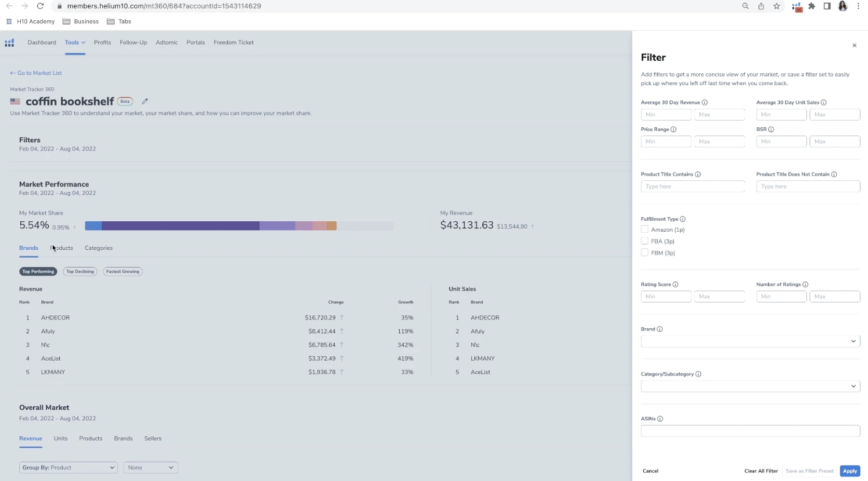Click the Helium 10 logo icon
868x481 pixels.
coord(9,43)
